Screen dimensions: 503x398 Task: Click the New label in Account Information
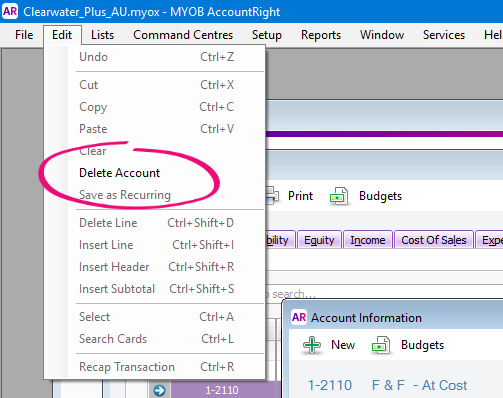coord(343,345)
